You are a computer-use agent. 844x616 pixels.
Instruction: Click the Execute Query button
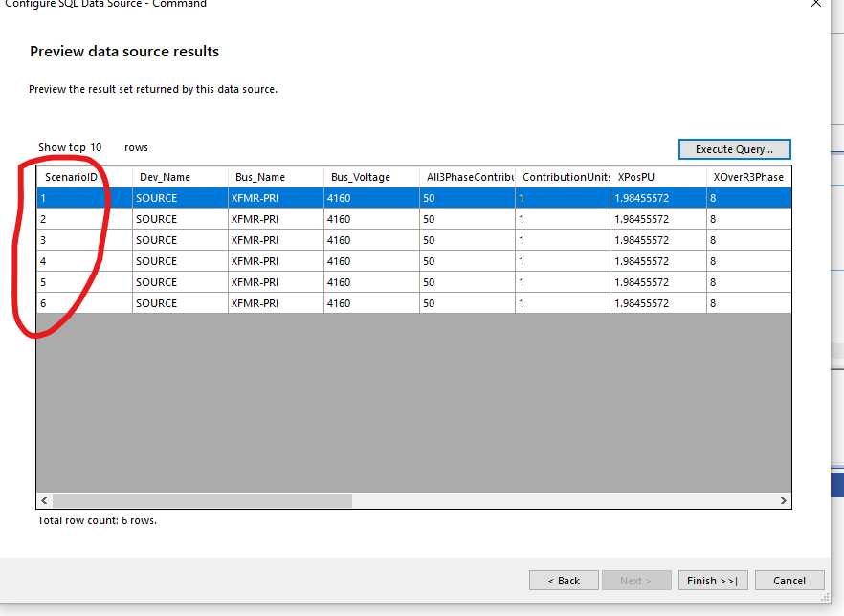point(734,149)
